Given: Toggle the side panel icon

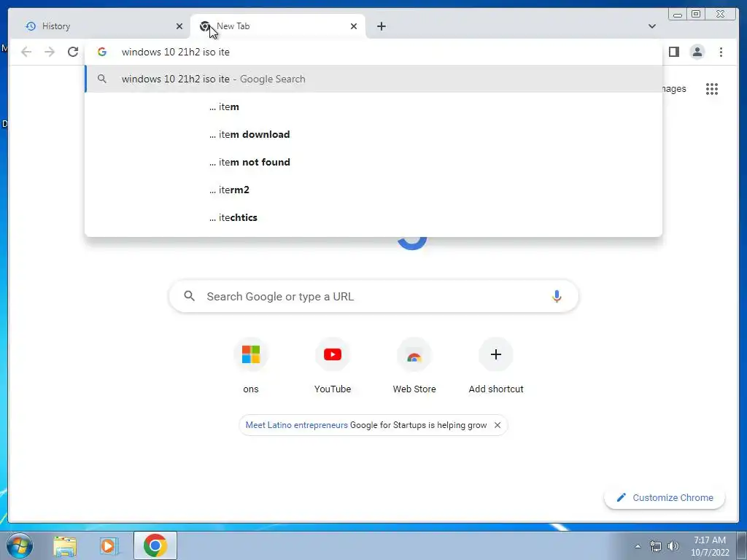Looking at the screenshot, I should [x=673, y=52].
